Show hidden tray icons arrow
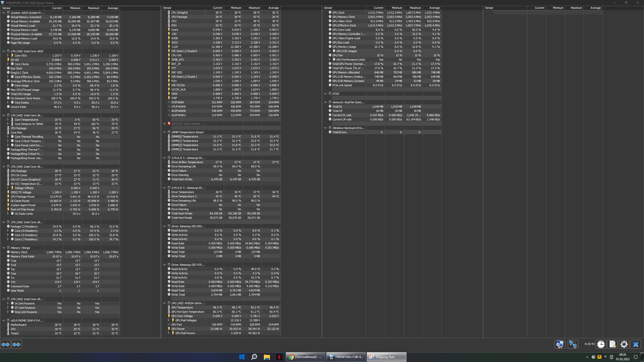644x362 pixels. (587, 357)
